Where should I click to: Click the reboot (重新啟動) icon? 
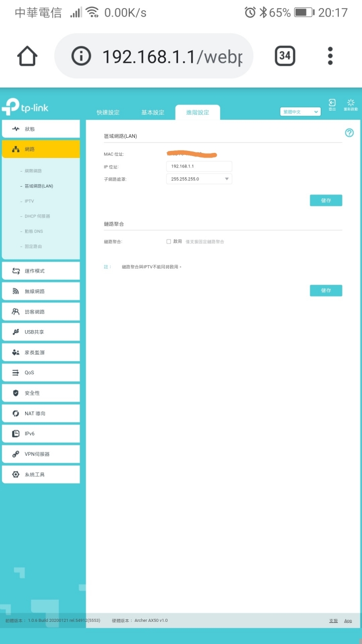point(350,105)
